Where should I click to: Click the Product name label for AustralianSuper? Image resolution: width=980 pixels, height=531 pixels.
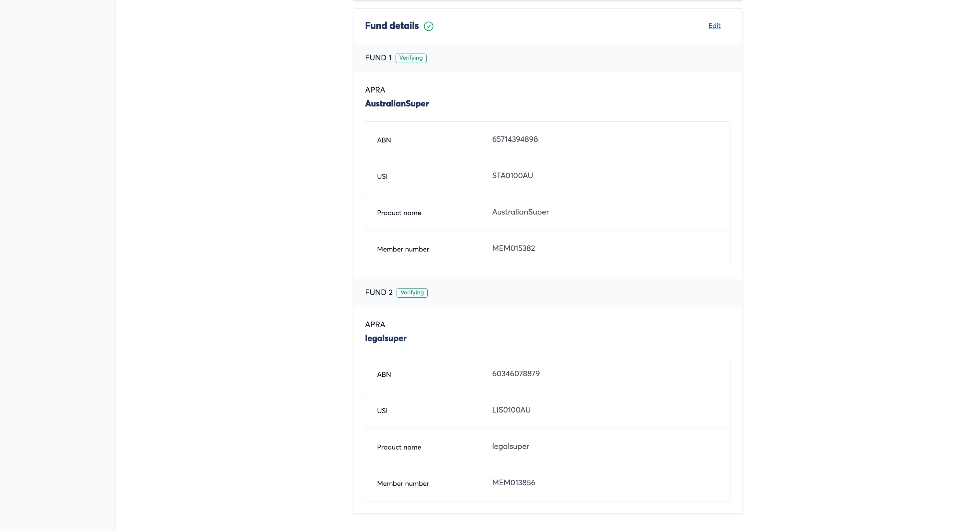pos(399,213)
